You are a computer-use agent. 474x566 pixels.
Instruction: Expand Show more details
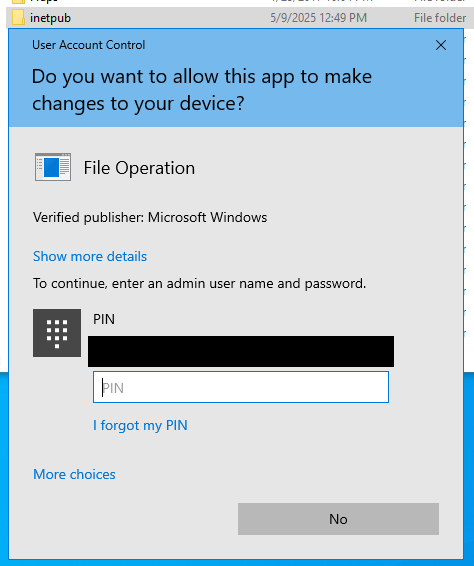[90, 256]
